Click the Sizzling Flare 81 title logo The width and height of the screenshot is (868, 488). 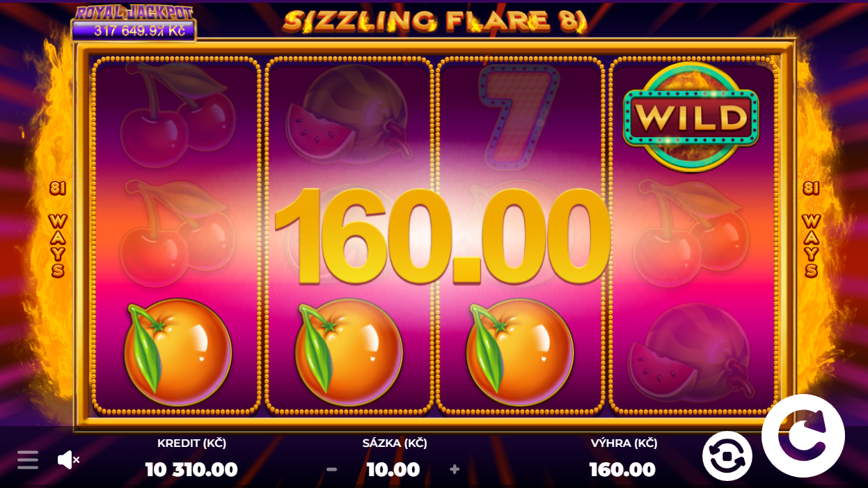[x=435, y=21]
